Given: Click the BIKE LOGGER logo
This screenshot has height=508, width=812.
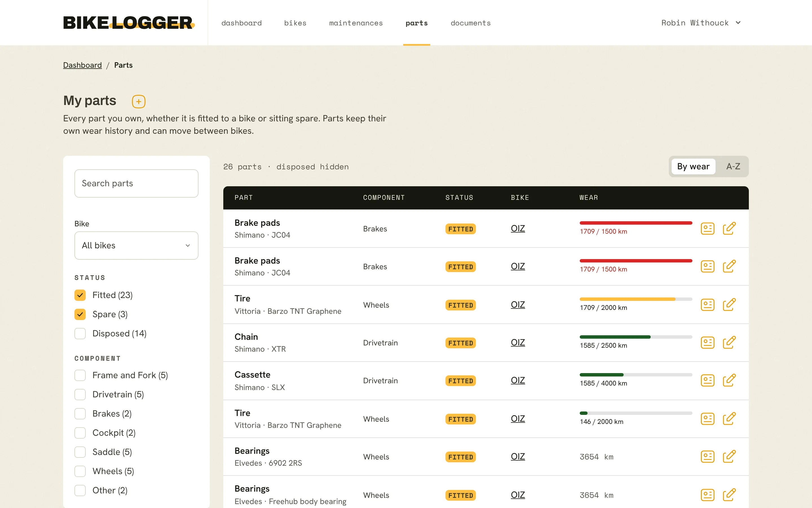Looking at the screenshot, I should pyautogui.click(x=129, y=23).
